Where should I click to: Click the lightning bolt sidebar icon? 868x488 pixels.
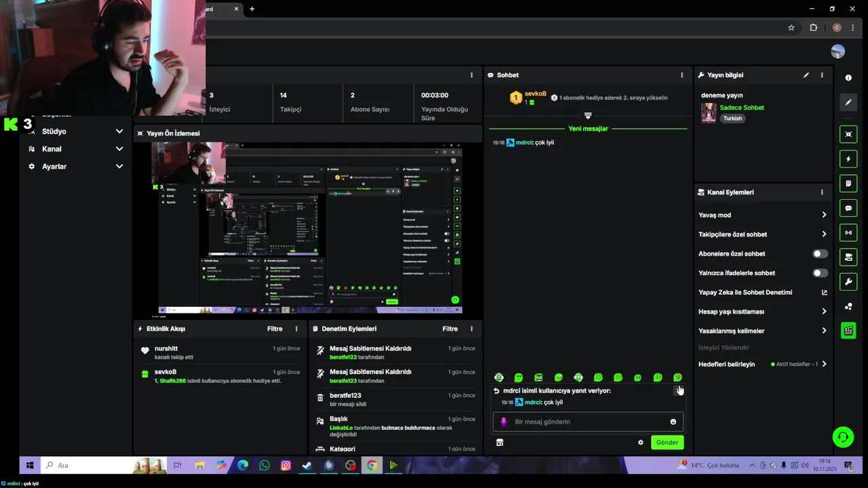[x=848, y=159]
